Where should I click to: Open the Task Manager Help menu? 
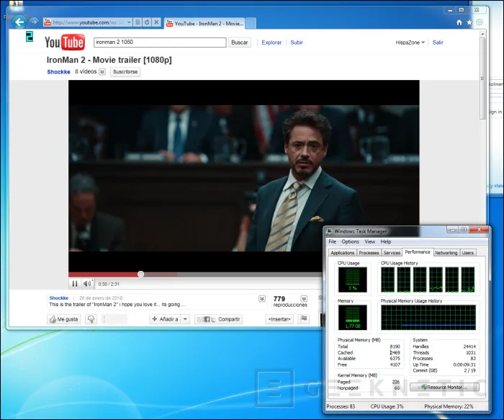386,241
